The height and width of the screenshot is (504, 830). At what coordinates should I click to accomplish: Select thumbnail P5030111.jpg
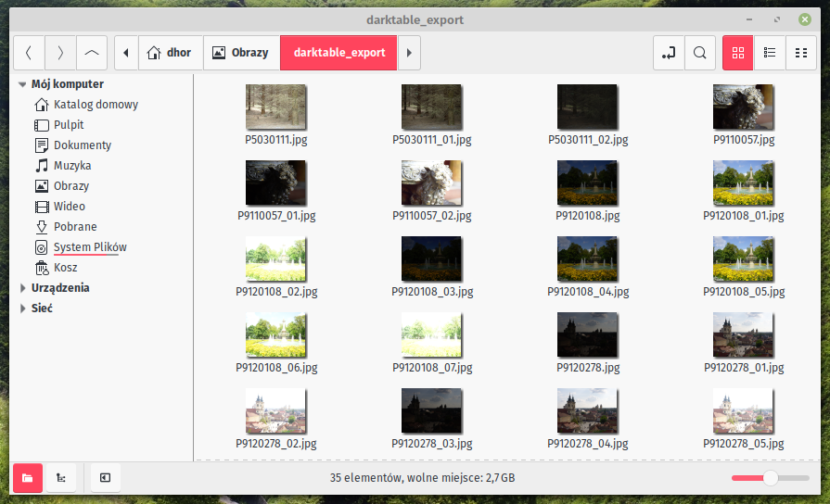(x=275, y=107)
